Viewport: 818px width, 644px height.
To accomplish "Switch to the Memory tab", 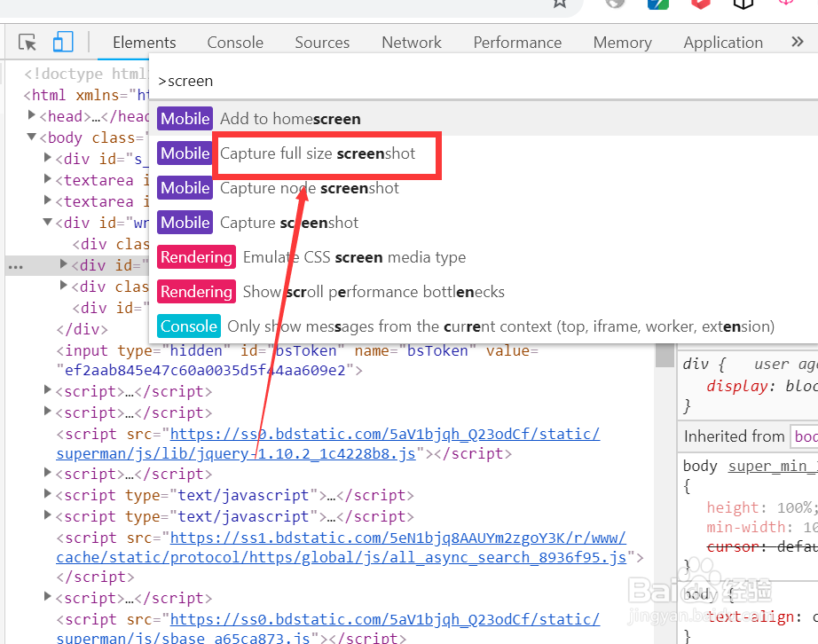I will (622, 43).
